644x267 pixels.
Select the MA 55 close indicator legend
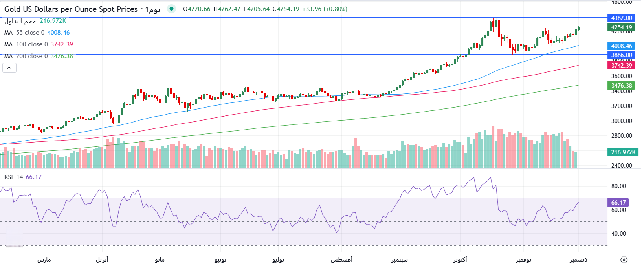[x=37, y=33]
